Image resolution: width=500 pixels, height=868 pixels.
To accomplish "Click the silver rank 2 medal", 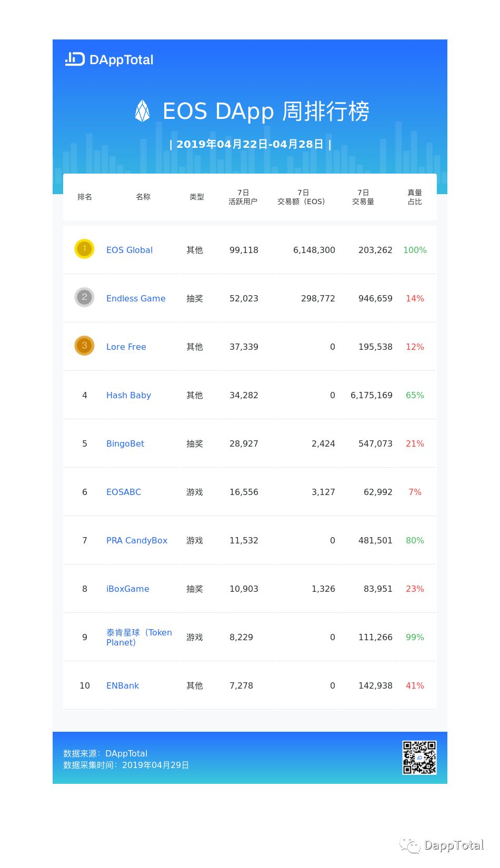I will coord(84,297).
